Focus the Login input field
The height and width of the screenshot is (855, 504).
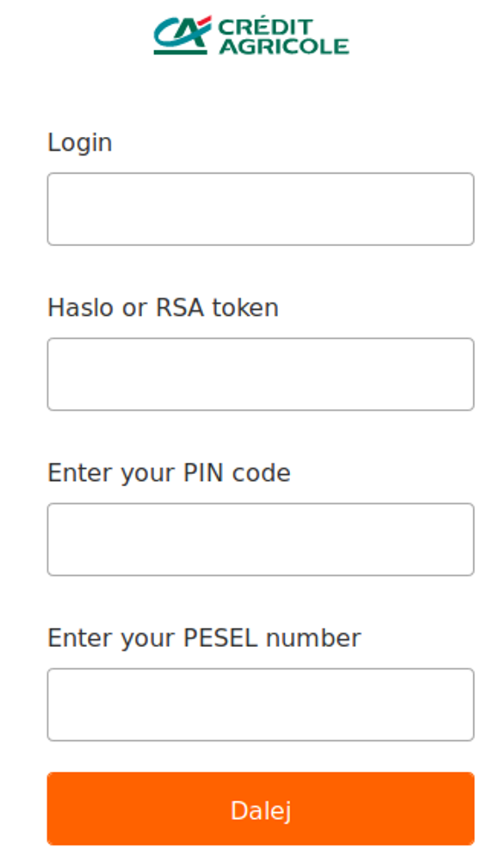260,209
